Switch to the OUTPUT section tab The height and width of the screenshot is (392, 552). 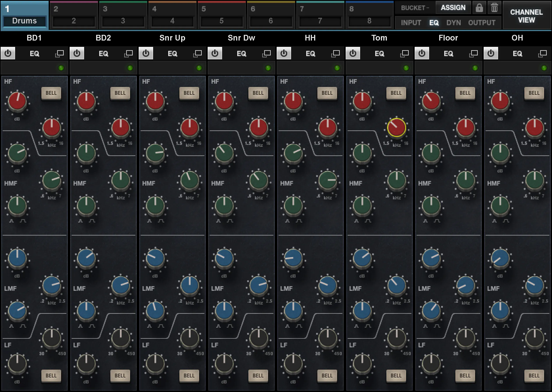[482, 23]
